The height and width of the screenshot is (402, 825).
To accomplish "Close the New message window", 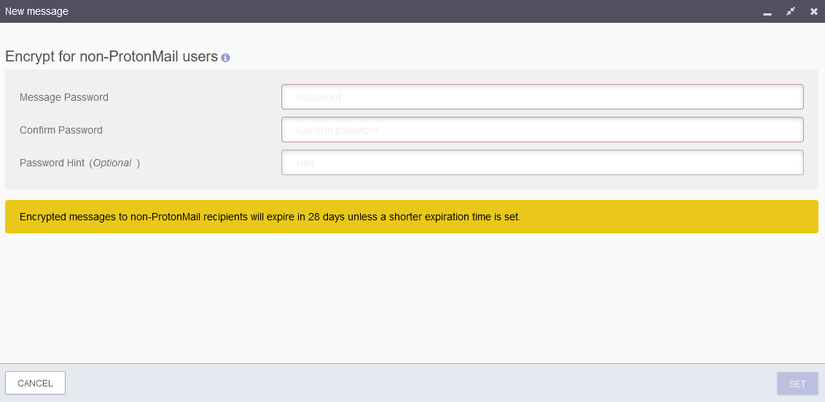I will [813, 11].
